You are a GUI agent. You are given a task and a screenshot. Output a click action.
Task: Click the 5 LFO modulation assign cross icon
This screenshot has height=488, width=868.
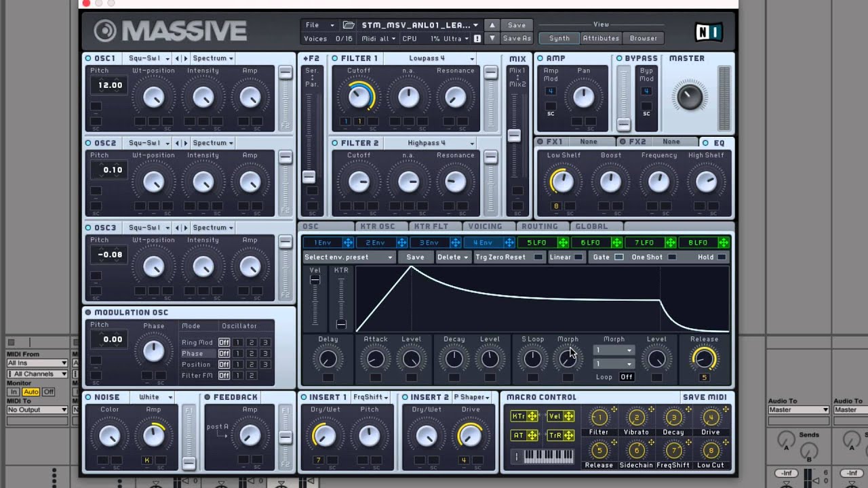563,243
